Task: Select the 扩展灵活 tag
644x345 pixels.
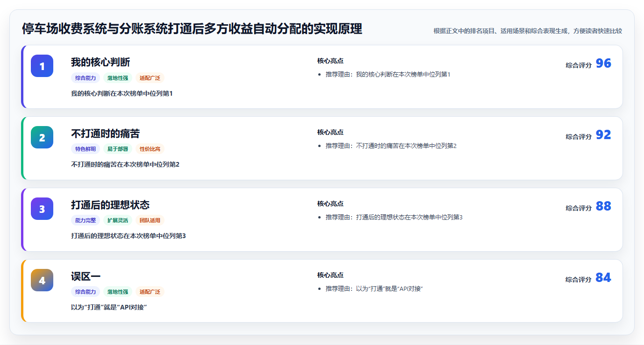Action: point(118,220)
